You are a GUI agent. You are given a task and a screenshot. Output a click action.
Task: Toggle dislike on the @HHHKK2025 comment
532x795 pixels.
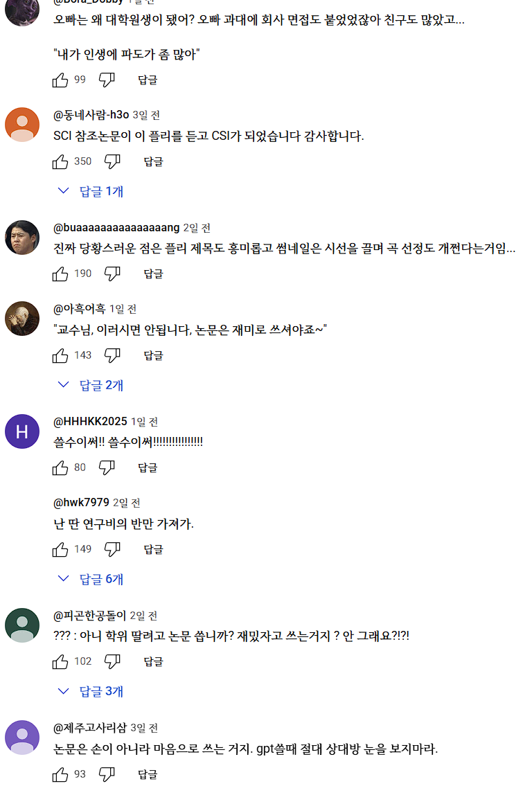coord(107,467)
